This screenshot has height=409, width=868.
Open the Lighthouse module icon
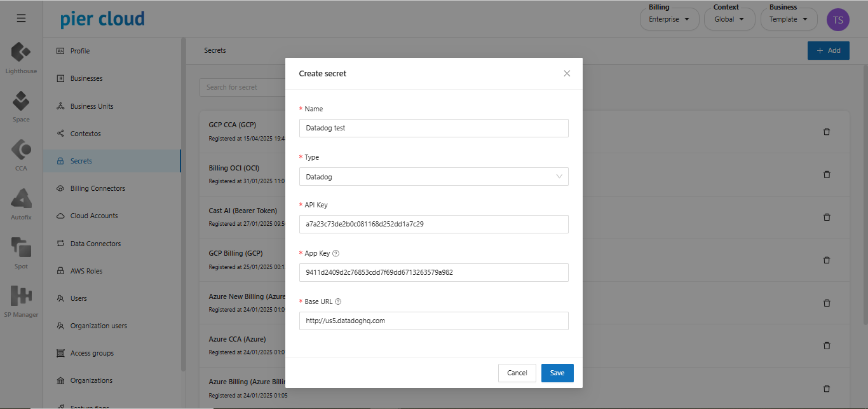click(x=21, y=53)
